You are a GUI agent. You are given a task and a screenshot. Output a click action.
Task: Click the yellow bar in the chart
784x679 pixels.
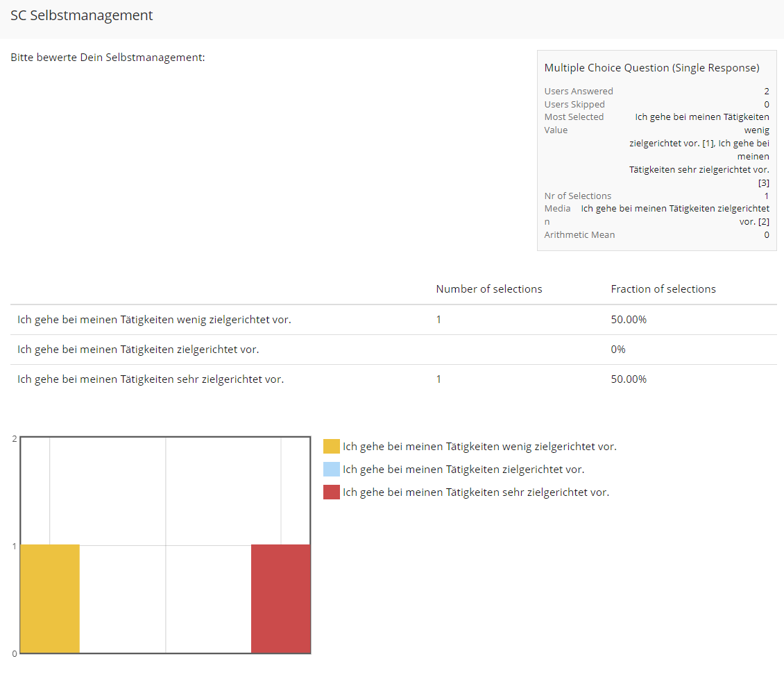tap(50, 598)
